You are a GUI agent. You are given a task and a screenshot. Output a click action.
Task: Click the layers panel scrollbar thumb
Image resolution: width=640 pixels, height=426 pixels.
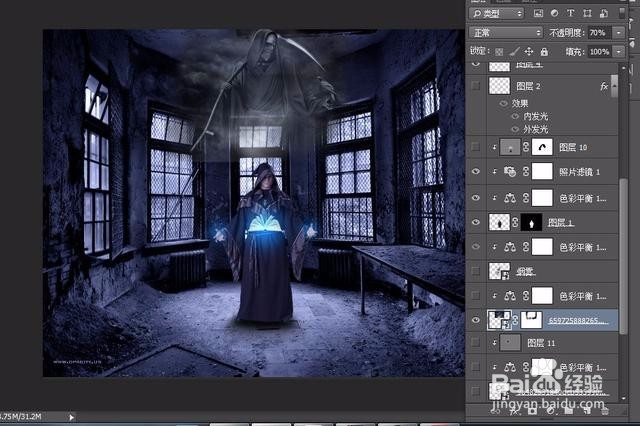pyautogui.click(x=623, y=256)
